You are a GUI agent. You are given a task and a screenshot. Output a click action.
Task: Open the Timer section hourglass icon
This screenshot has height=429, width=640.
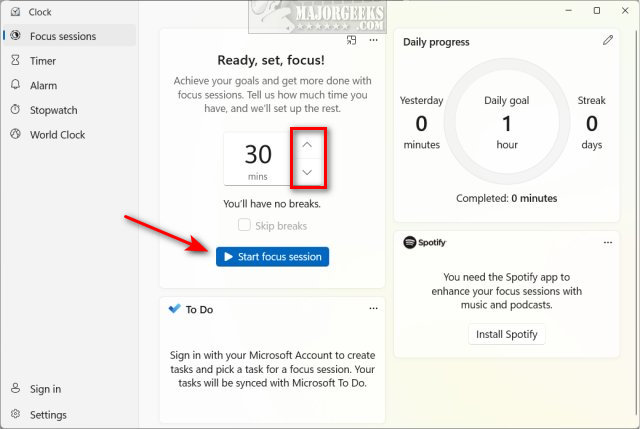click(15, 60)
